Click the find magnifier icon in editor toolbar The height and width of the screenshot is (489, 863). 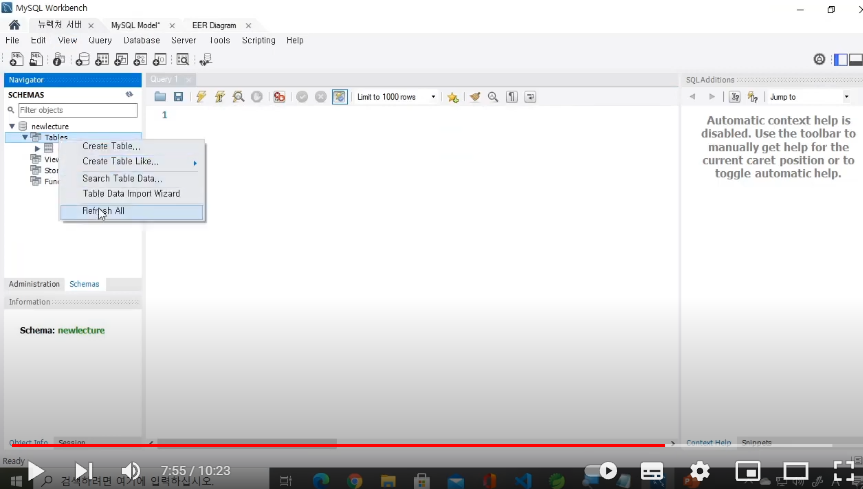[x=493, y=97]
